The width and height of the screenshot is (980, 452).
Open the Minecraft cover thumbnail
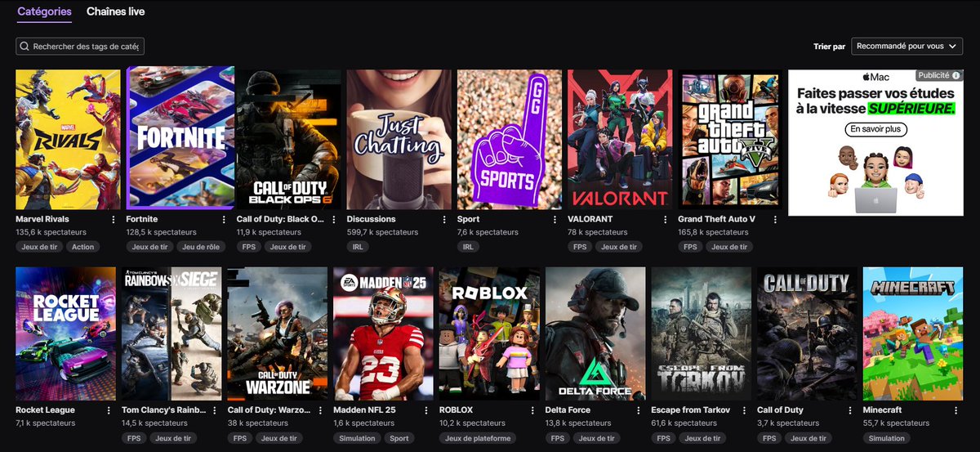913,333
